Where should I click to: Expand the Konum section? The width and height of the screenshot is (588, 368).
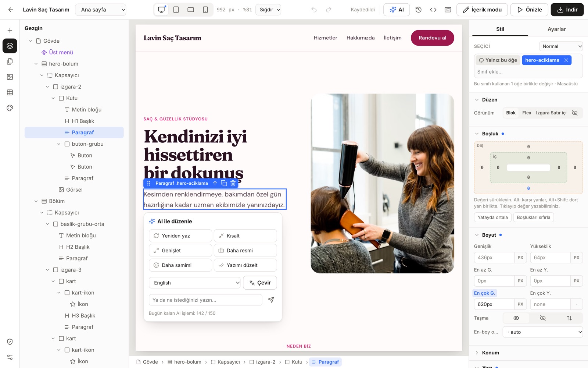477,353
